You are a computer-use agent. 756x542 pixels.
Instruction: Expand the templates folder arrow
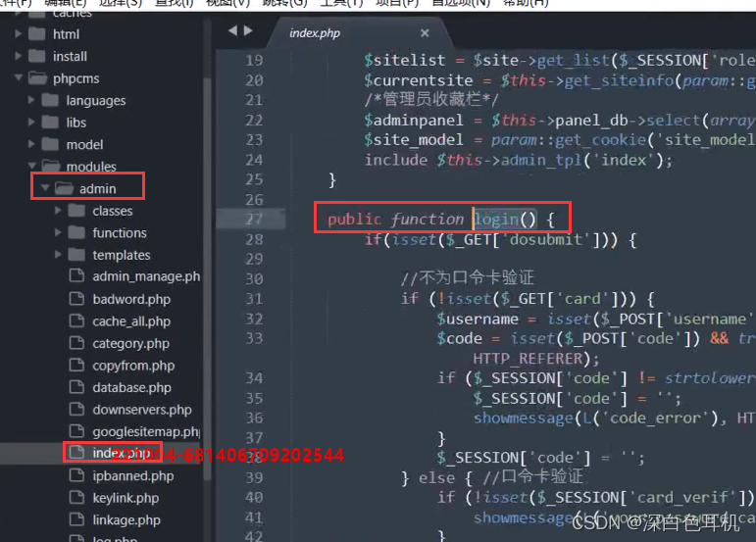pos(58,255)
